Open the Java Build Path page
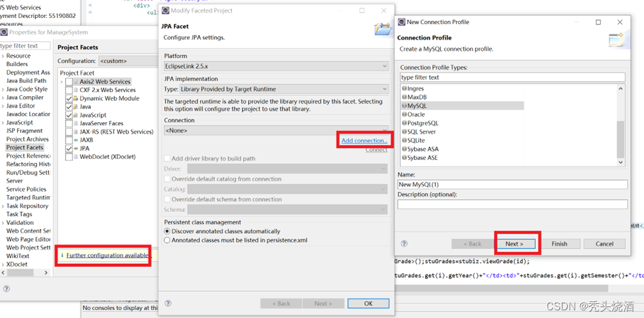Image resolution: width=644 pixels, height=318 pixels. [26, 81]
